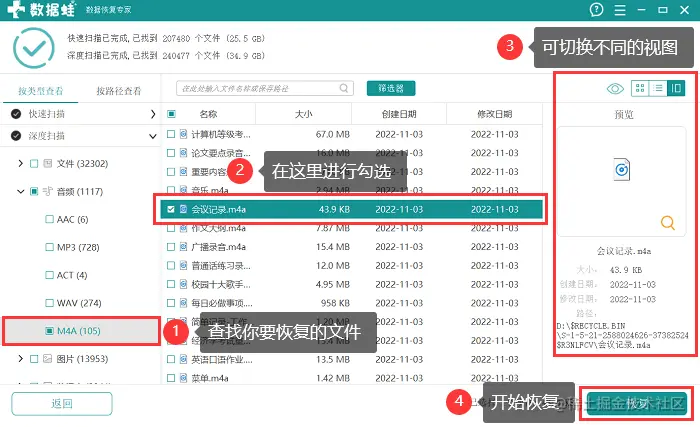700x427 pixels.
Task: Select the 菜单.m4a file name
Action: click(210, 378)
